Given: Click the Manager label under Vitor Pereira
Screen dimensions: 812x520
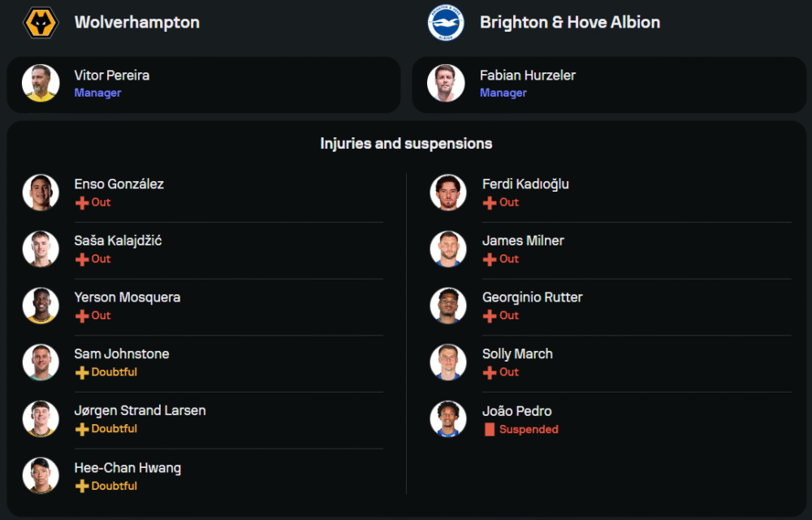Looking at the screenshot, I should click(x=97, y=93).
